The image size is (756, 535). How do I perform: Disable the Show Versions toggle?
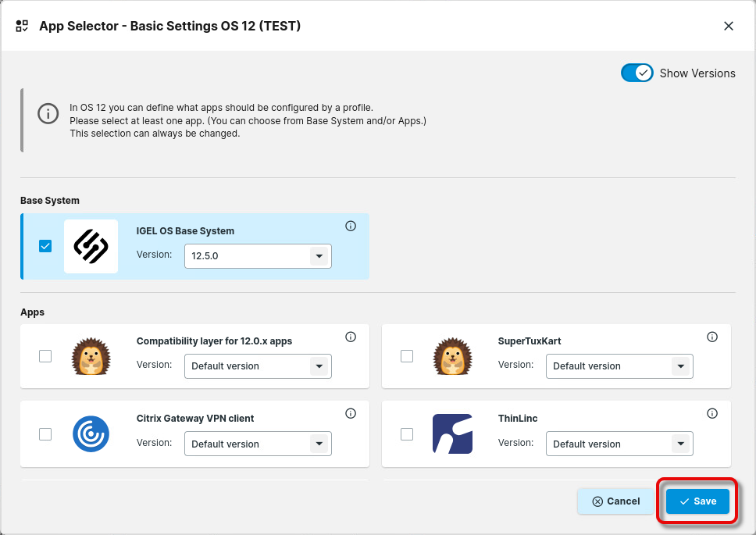[x=637, y=73]
